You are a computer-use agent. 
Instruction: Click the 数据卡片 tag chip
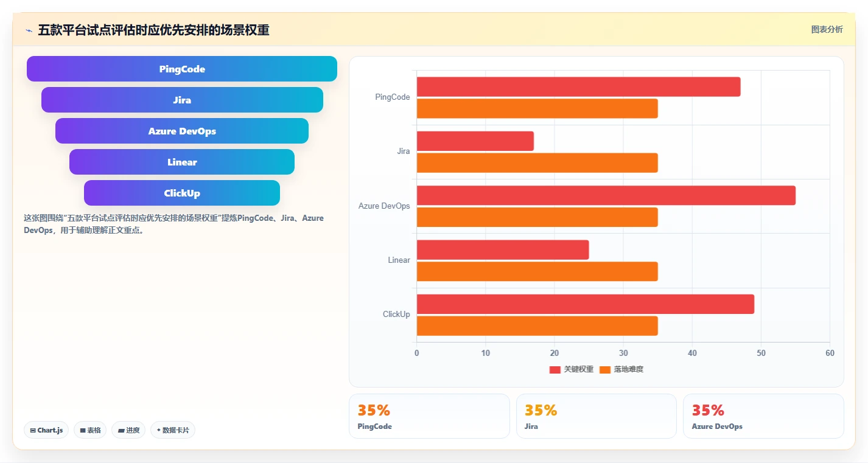(173, 430)
